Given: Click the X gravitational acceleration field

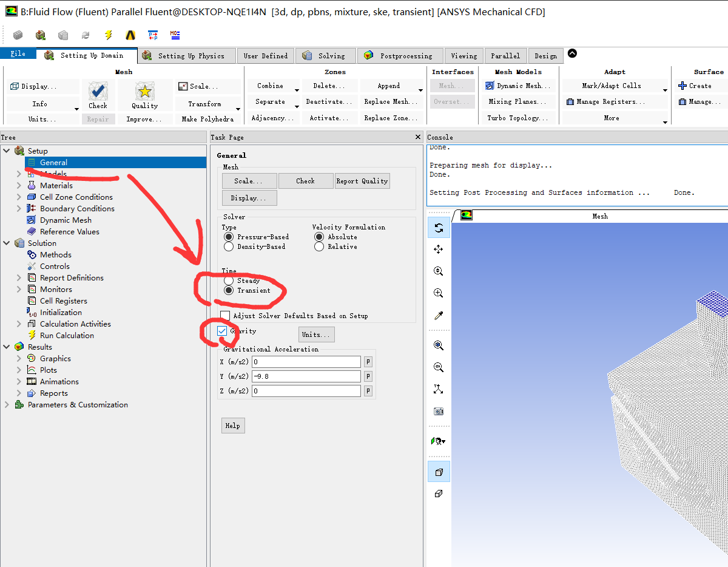Looking at the screenshot, I should point(306,362).
